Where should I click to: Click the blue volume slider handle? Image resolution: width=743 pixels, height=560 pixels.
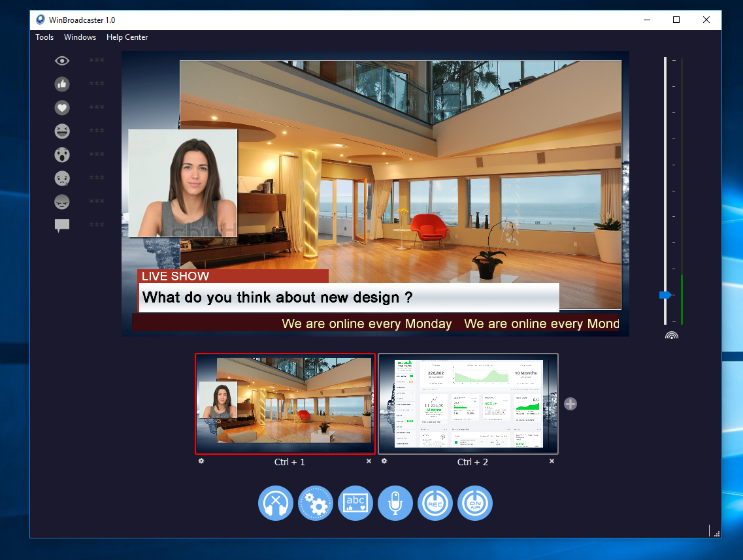pyautogui.click(x=665, y=295)
